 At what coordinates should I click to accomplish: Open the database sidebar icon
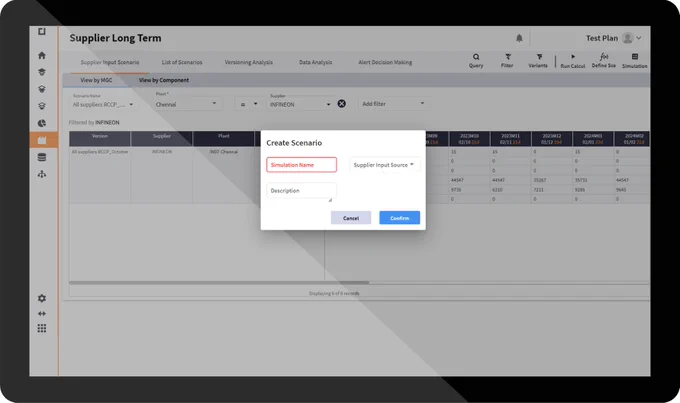click(x=42, y=157)
